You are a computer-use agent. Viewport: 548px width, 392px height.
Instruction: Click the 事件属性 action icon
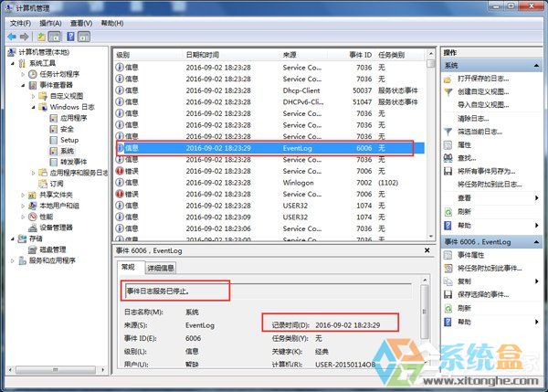(448, 255)
